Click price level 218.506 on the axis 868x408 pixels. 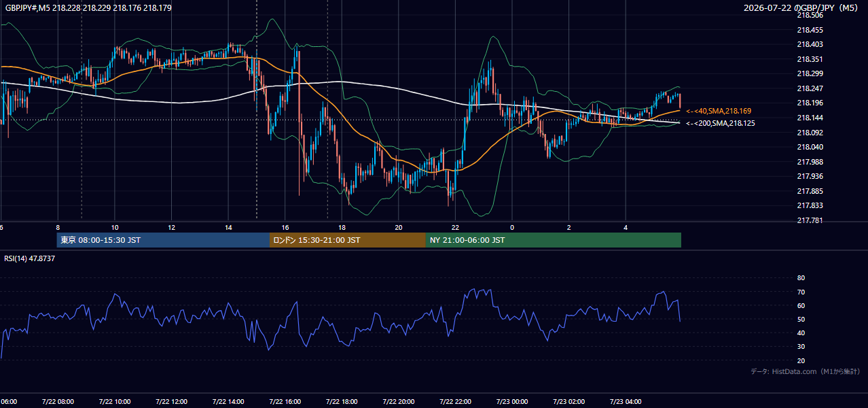coord(810,15)
